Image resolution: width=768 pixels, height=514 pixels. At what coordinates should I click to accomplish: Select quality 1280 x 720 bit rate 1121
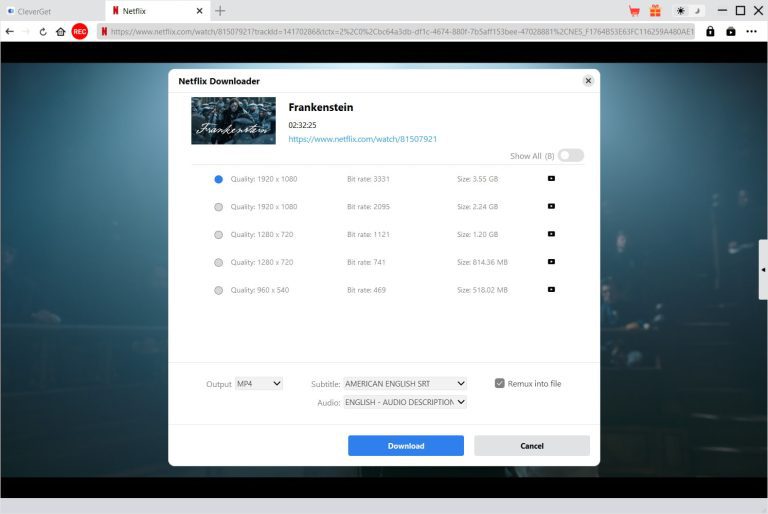(218, 235)
